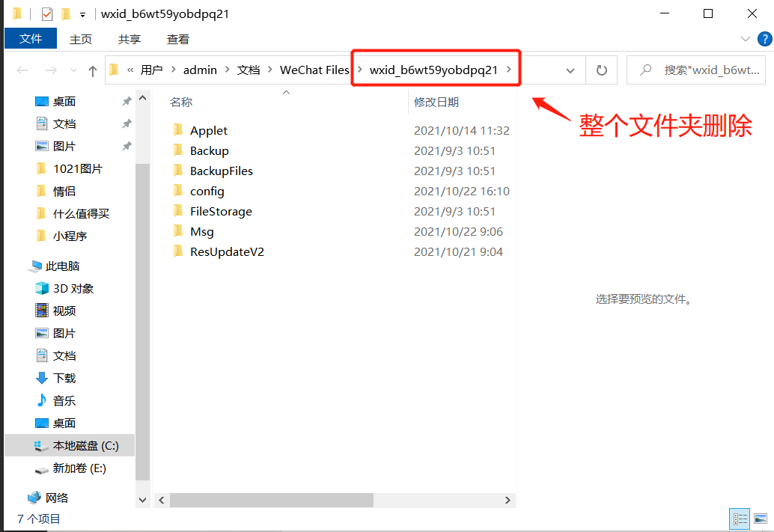Expand the ribbon with the chevron
Image resolution: width=774 pixels, height=532 pixels.
(745, 39)
